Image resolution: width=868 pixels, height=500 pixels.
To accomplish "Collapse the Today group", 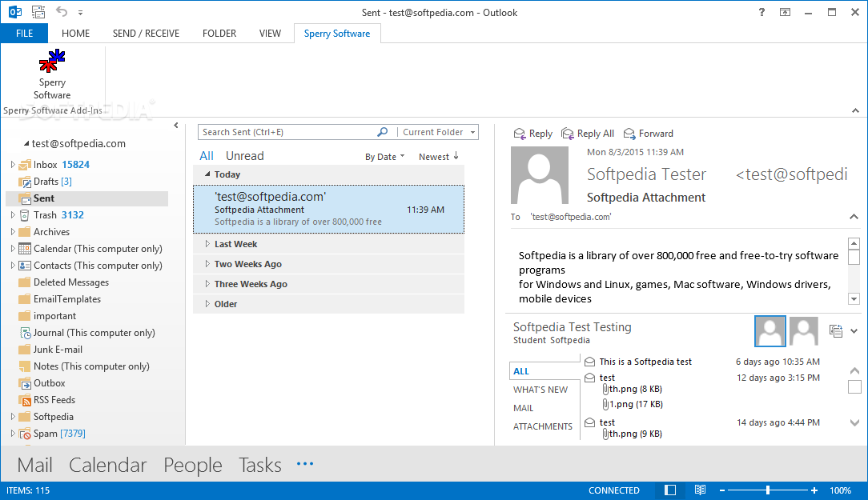I will [207, 174].
